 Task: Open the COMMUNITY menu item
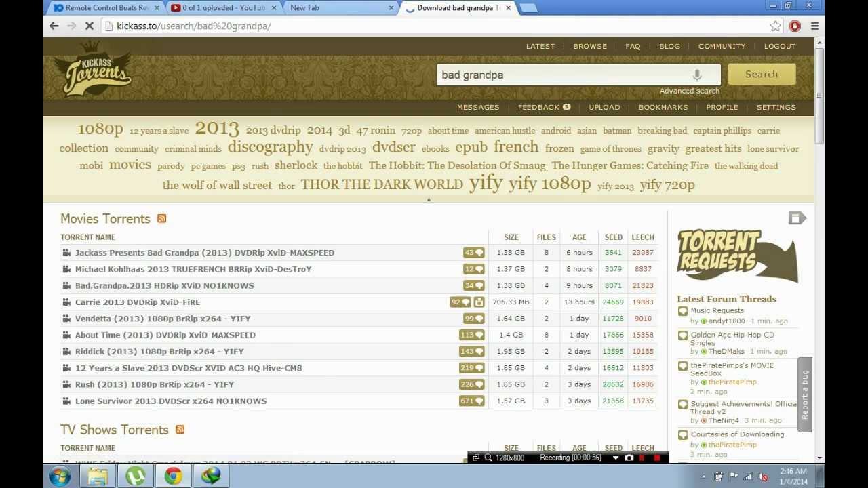coord(722,46)
